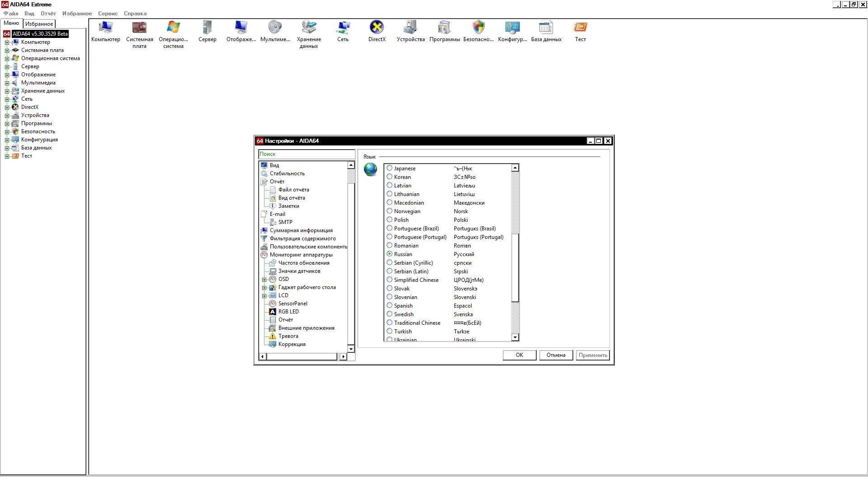The image size is (868, 477).
Task: Choose the Polish language radio button
Action: point(390,220)
